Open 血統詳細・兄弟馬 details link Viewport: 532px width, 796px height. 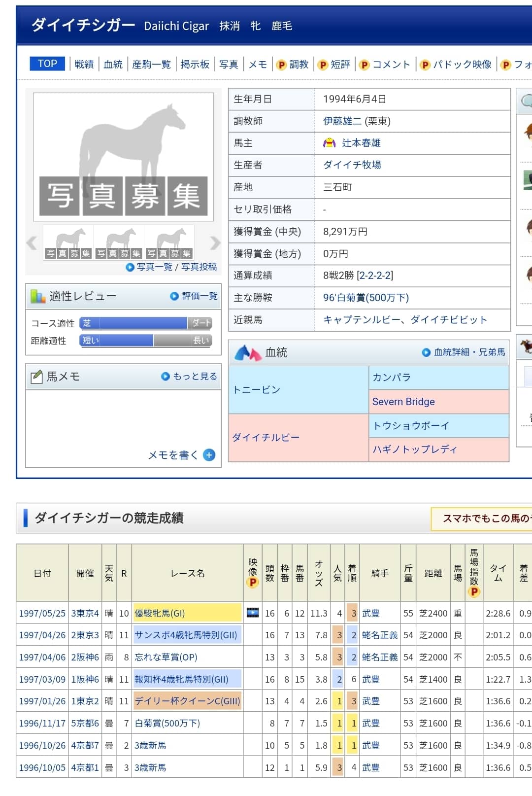pos(464,352)
